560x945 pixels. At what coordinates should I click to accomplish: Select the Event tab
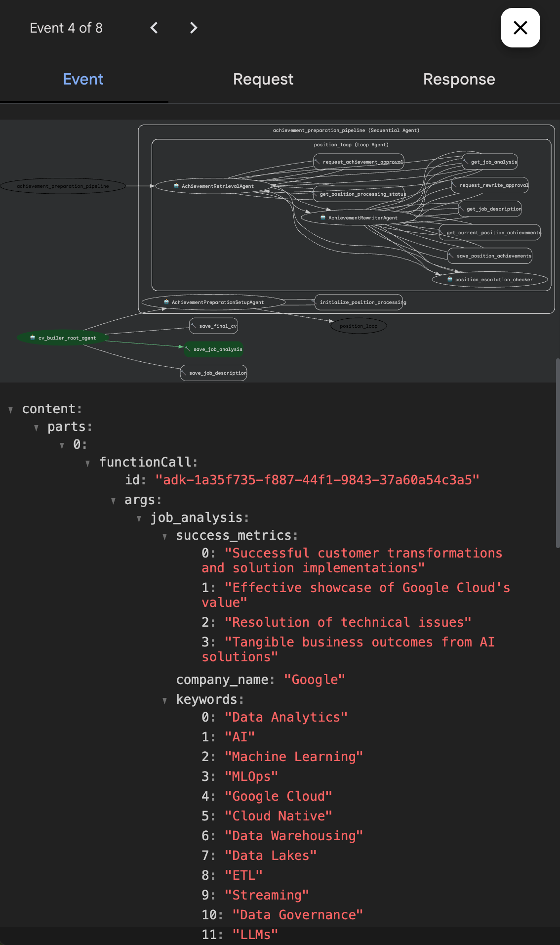click(x=83, y=79)
